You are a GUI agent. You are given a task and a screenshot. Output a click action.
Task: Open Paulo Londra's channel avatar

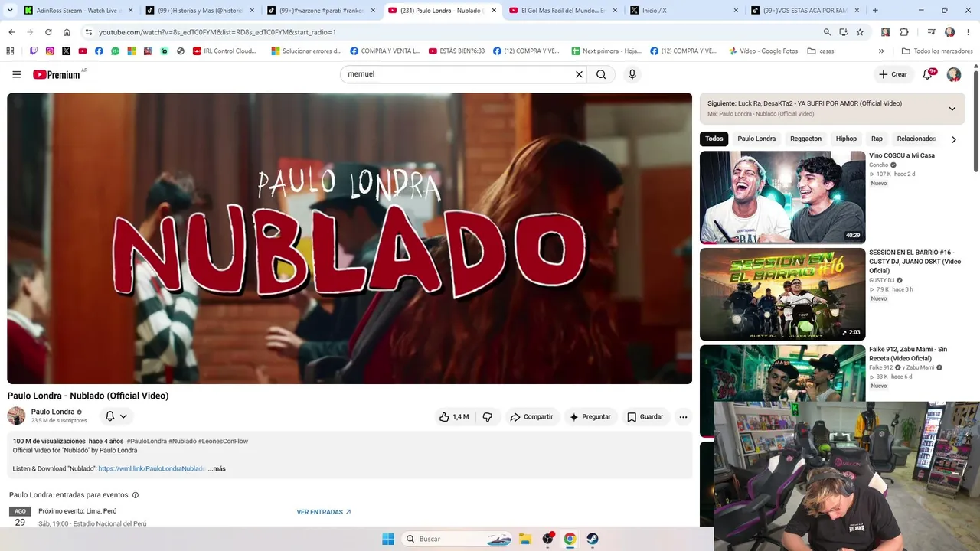pos(16,416)
